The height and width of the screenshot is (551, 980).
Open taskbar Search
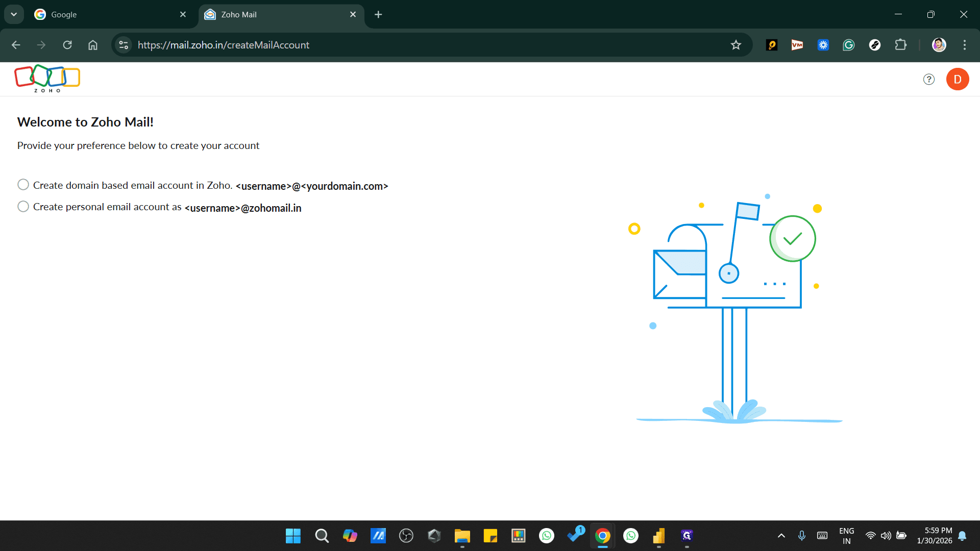tap(322, 536)
